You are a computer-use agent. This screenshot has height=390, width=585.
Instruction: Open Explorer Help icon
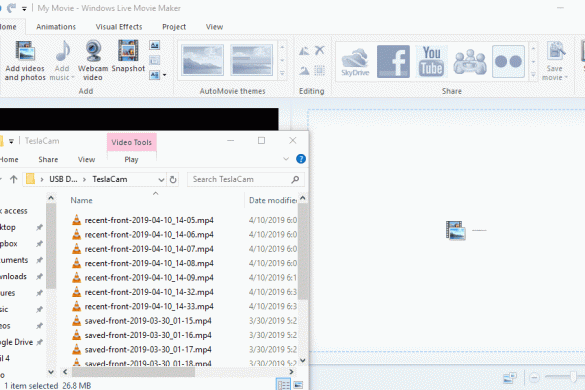301,159
